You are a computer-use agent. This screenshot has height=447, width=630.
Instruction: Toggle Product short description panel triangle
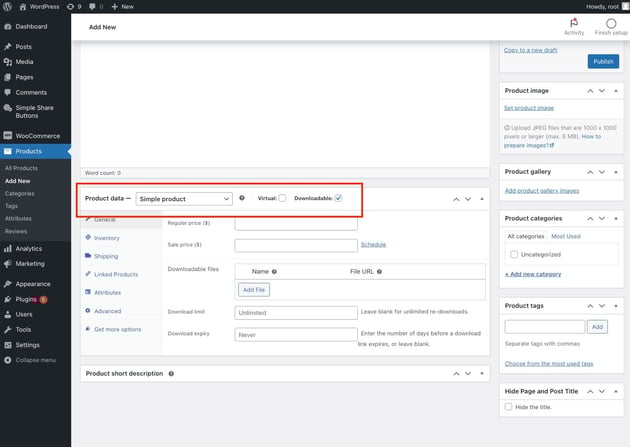(482, 374)
